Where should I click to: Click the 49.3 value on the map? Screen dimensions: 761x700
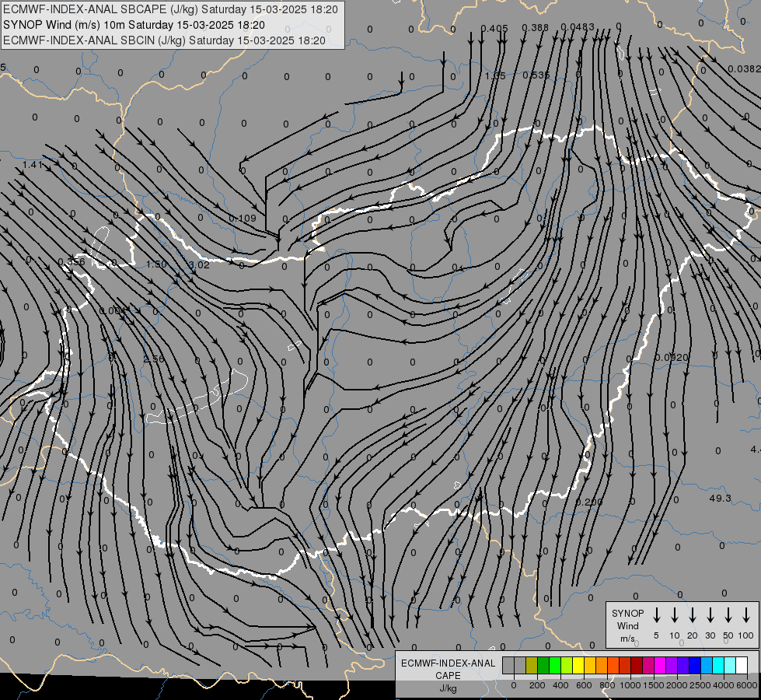coord(721,499)
